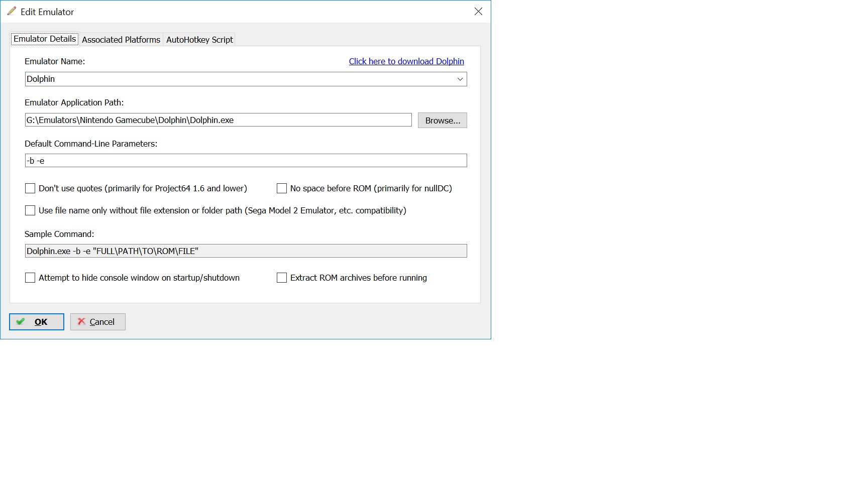The height and width of the screenshot is (488, 868).
Task: Click the Emulator Name label
Action: coord(55,61)
